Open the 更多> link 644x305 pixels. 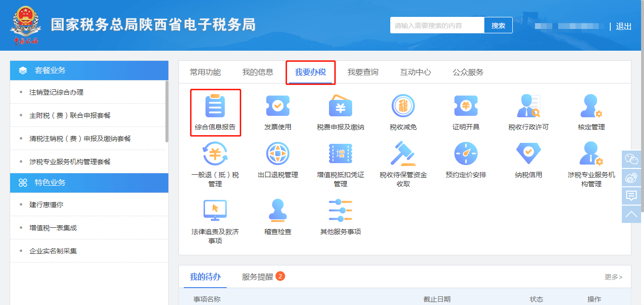(613, 277)
